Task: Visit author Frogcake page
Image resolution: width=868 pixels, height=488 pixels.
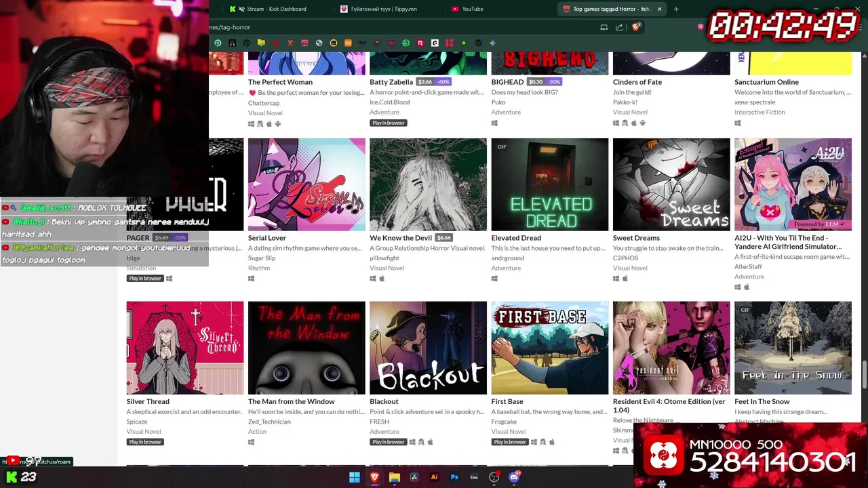Action: (504, 422)
